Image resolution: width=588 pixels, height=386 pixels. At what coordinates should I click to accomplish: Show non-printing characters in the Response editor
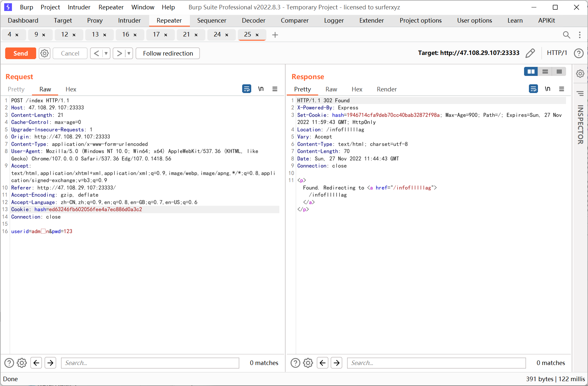(x=548, y=89)
